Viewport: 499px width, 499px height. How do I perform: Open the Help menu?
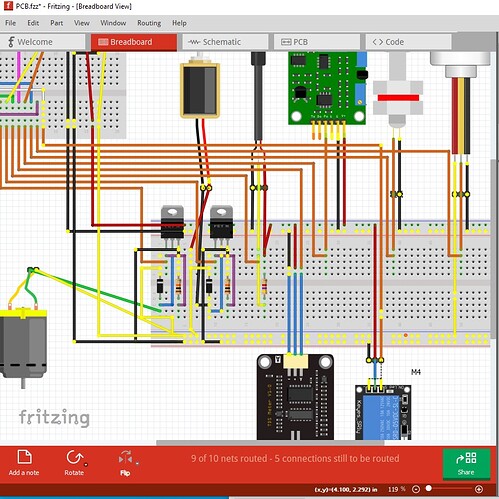tap(179, 23)
